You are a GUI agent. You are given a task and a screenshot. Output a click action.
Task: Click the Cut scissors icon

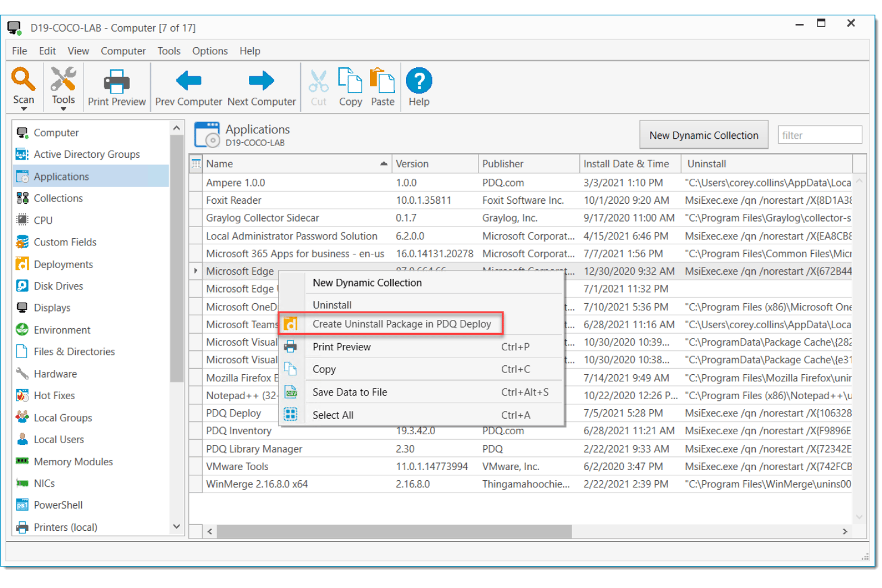(319, 81)
